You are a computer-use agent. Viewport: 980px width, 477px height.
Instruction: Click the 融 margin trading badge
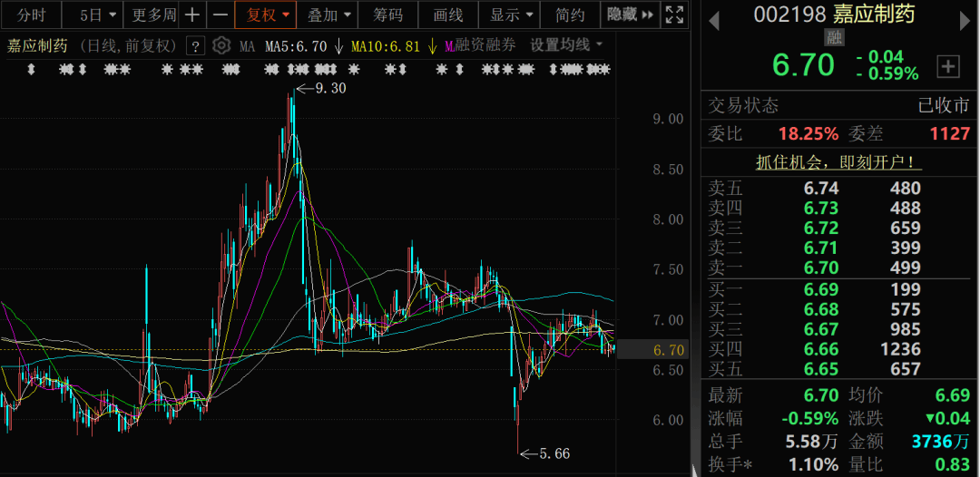835,37
